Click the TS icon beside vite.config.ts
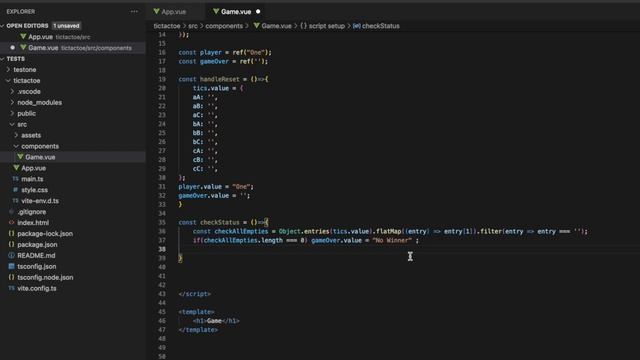 (11, 288)
